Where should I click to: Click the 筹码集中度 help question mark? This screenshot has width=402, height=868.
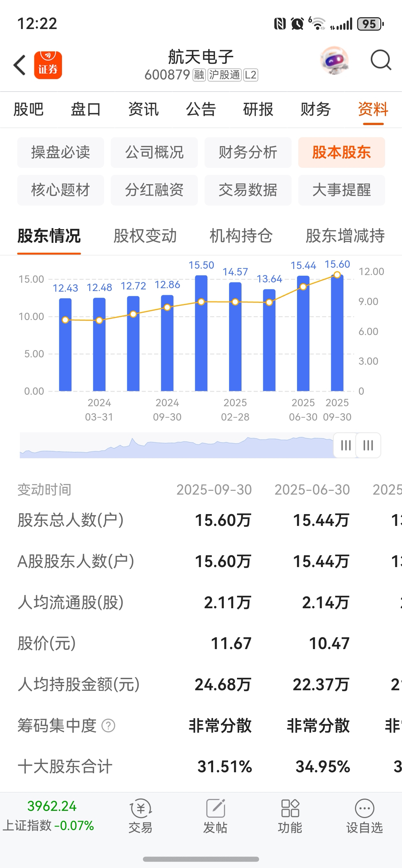click(x=108, y=725)
